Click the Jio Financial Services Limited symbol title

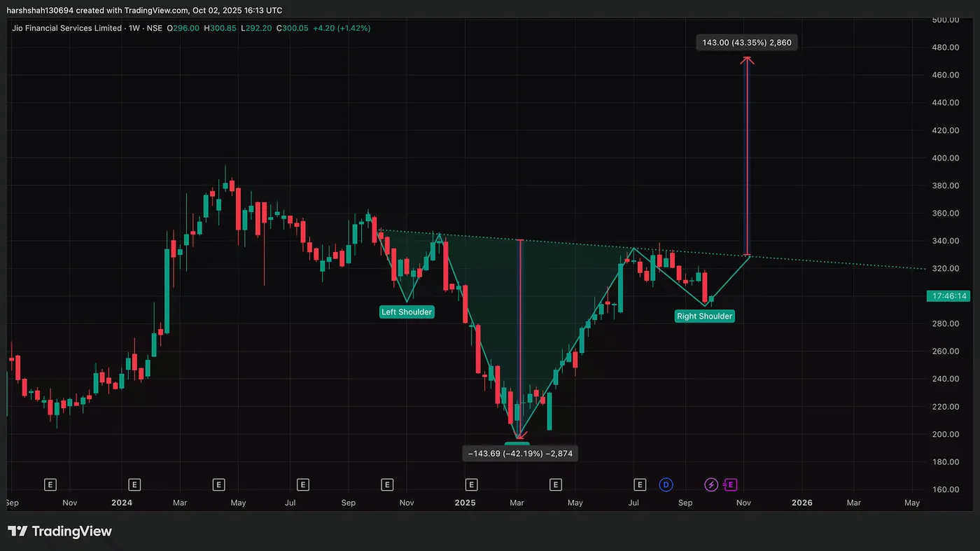(x=66, y=28)
